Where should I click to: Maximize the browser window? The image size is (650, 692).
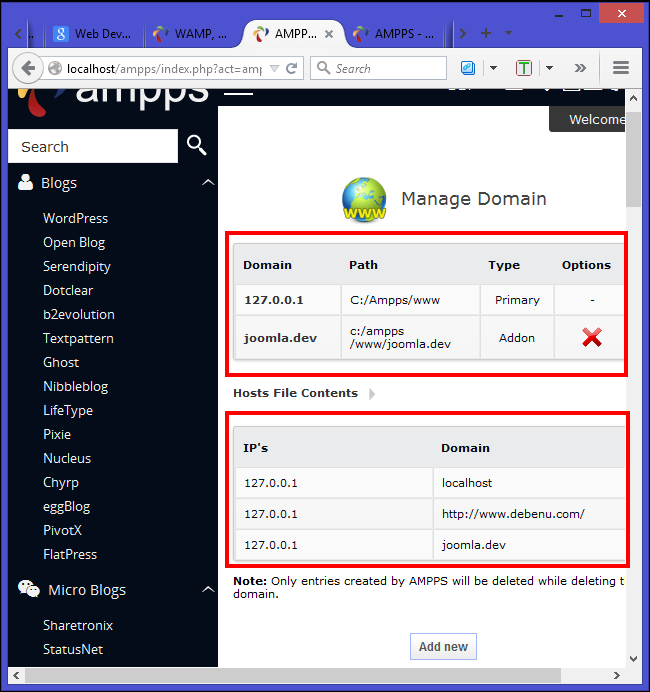point(586,13)
